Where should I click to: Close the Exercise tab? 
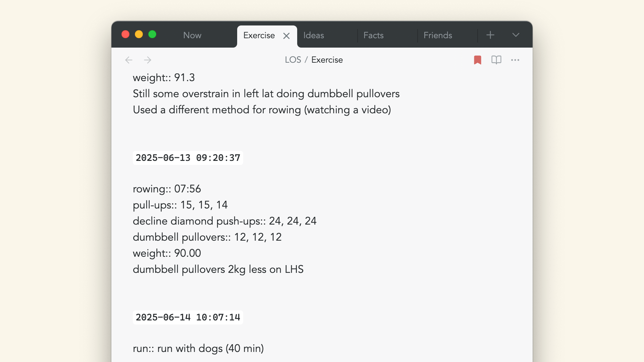[286, 36]
